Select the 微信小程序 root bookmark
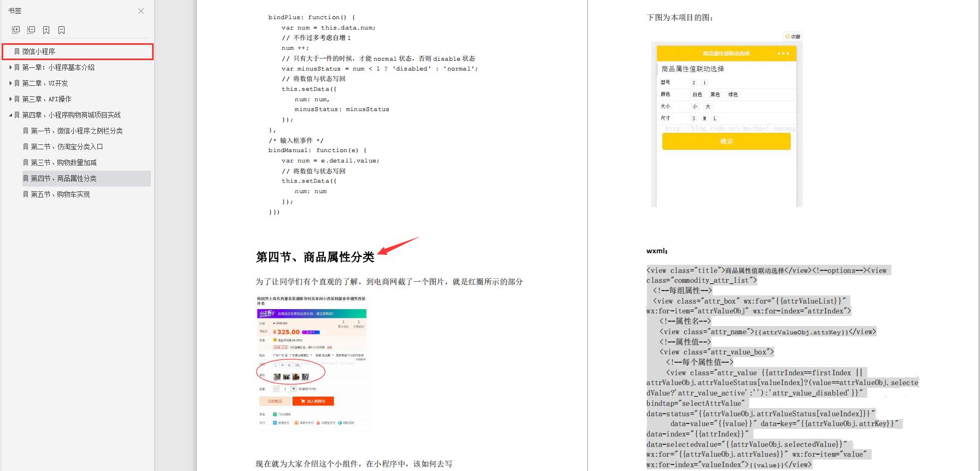The width and height of the screenshot is (980, 471). (78, 51)
